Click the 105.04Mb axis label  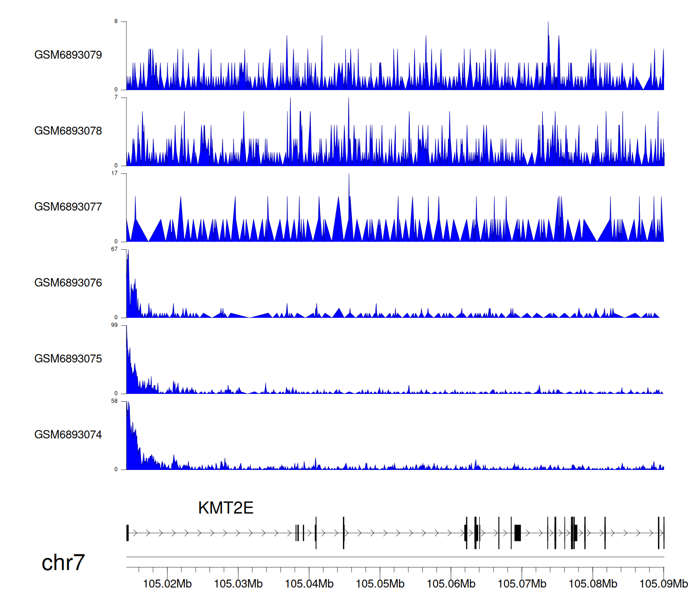(x=309, y=584)
